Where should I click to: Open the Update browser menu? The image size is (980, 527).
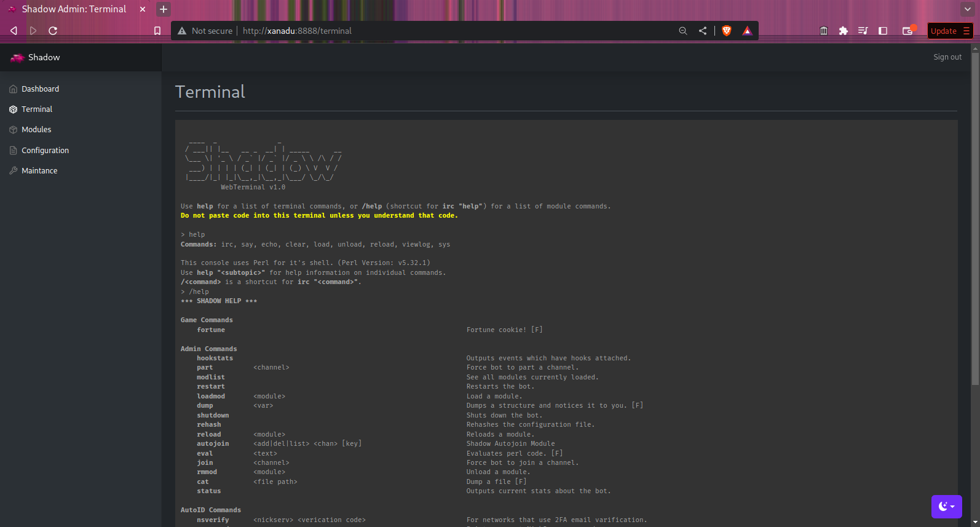point(949,31)
